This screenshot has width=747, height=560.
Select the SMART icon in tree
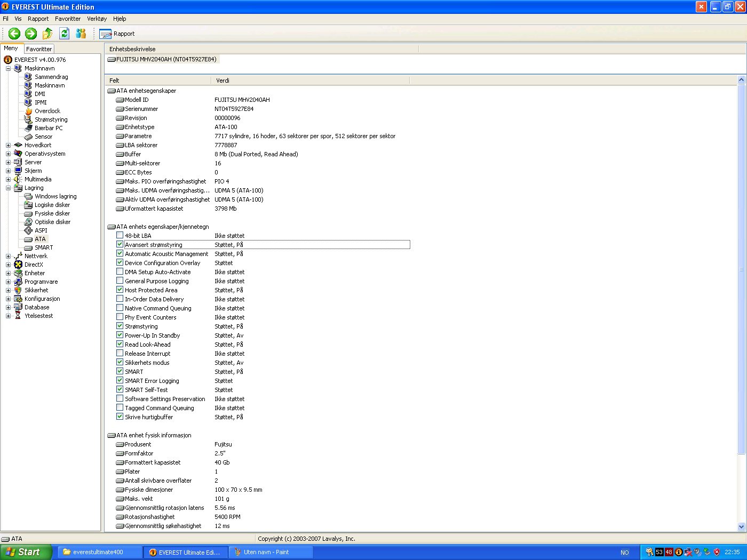(x=28, y=247)
